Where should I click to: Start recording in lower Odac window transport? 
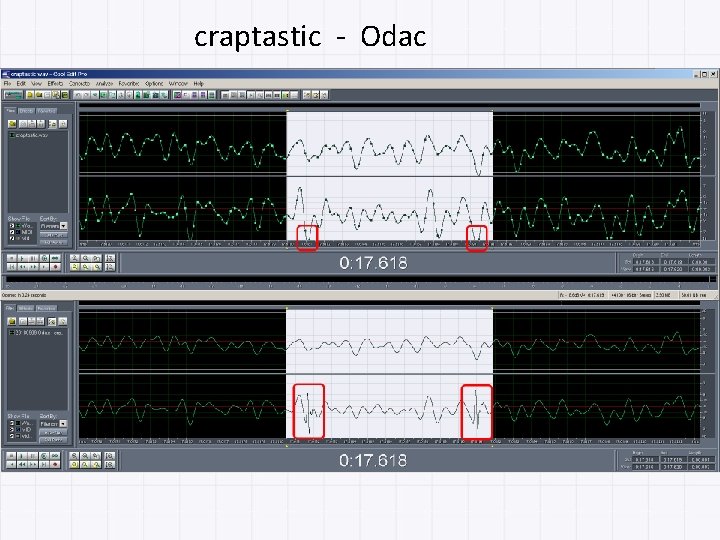55,464
